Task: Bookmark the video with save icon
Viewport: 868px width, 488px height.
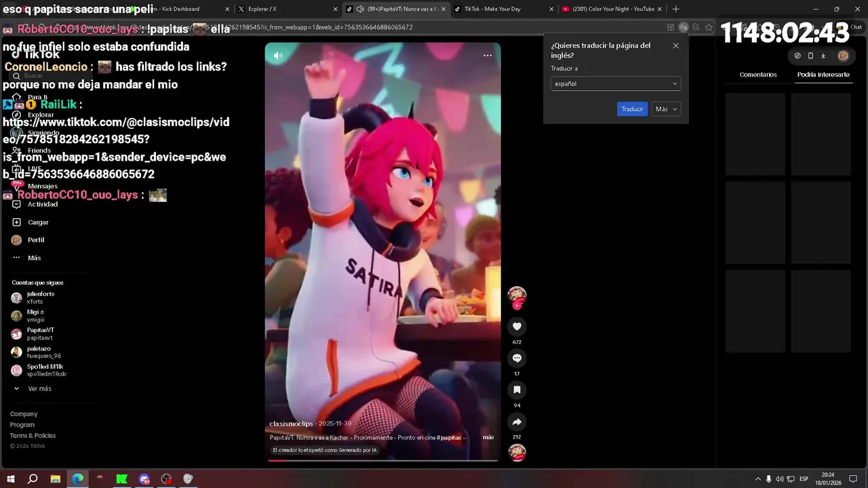Action: point(517,390)
